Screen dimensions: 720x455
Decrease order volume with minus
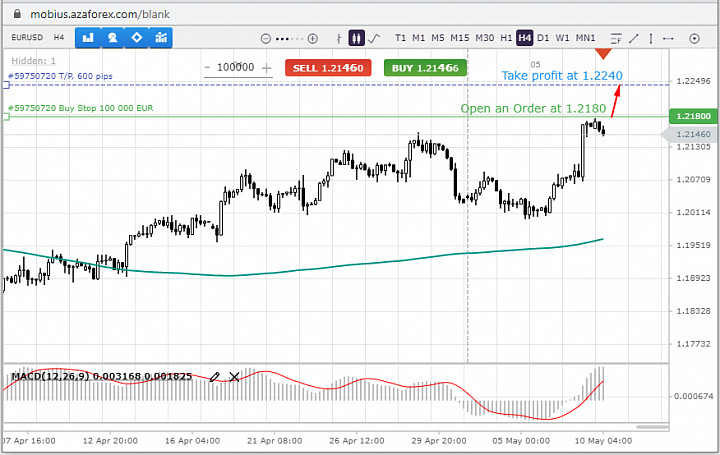[x=207, y=67]
